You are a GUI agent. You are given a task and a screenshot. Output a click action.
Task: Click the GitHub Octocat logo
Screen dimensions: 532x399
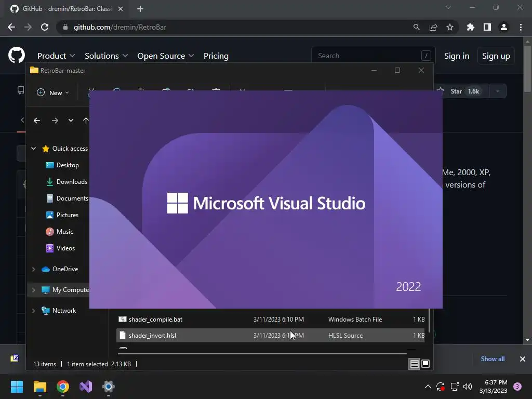[17, 55]
